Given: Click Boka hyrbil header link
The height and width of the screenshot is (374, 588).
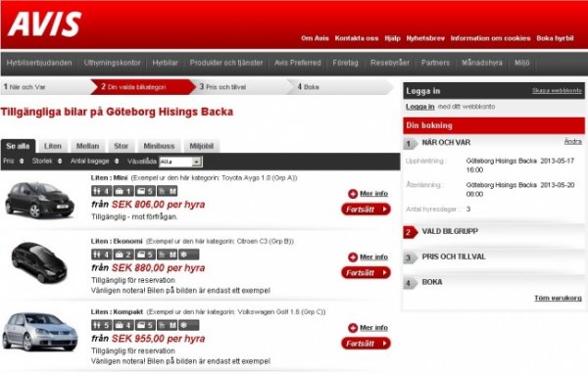Looking at the screenshot, I should [x=555, y=38].
